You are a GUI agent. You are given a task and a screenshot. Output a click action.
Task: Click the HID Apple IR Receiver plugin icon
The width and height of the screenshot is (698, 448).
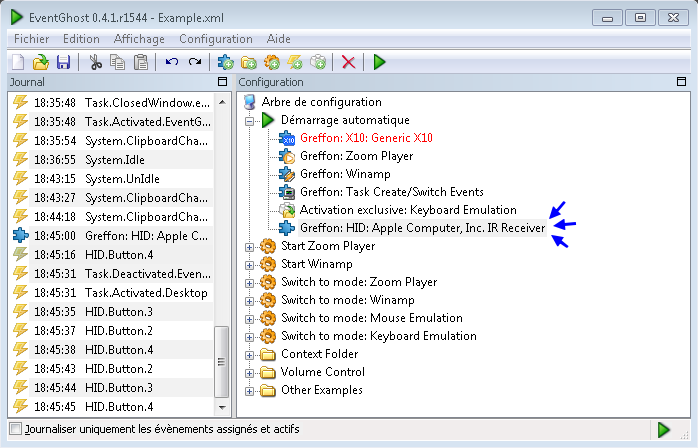(x=287, y=228)
